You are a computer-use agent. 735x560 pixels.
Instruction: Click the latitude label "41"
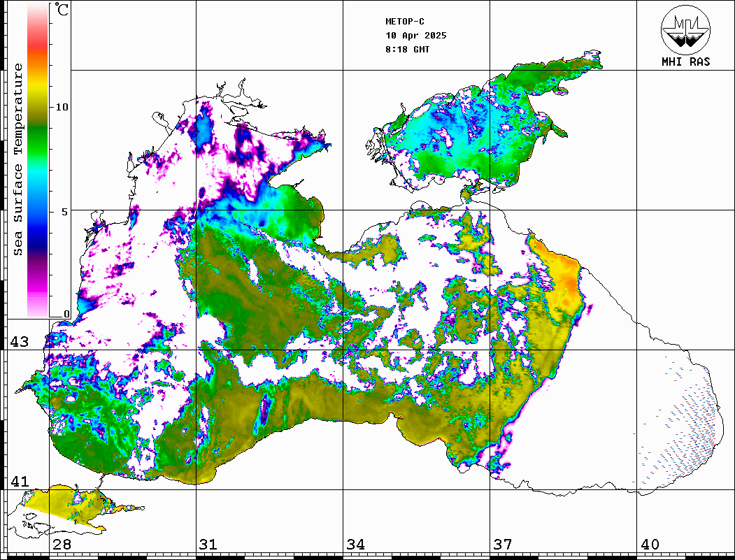pyautogui.click(x=20, y=481)
